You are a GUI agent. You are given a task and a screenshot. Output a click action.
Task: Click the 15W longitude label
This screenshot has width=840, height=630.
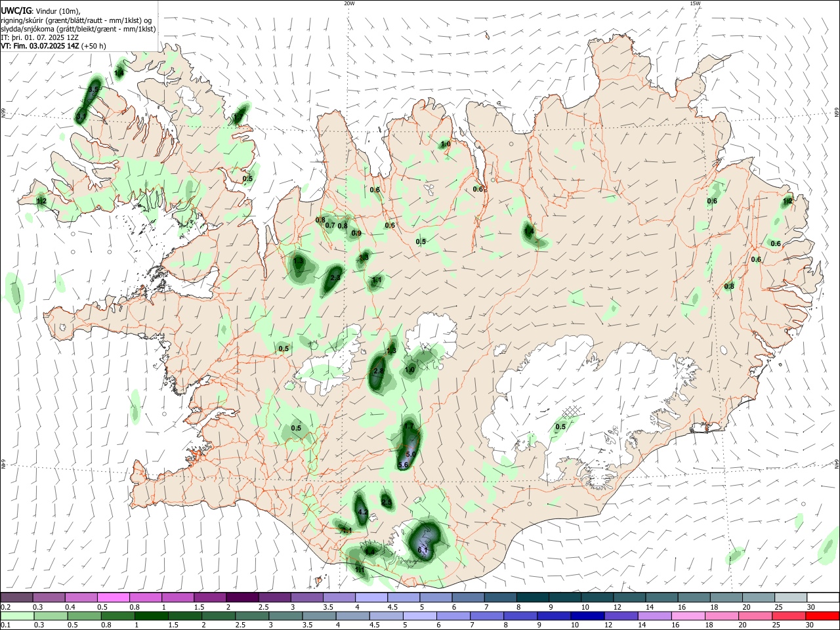pos(695,3)
